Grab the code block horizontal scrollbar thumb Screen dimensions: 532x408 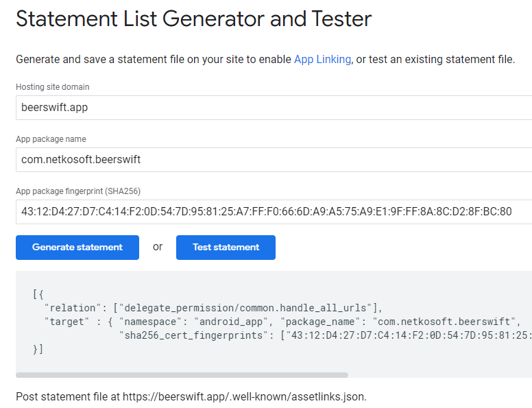(182, 375)
